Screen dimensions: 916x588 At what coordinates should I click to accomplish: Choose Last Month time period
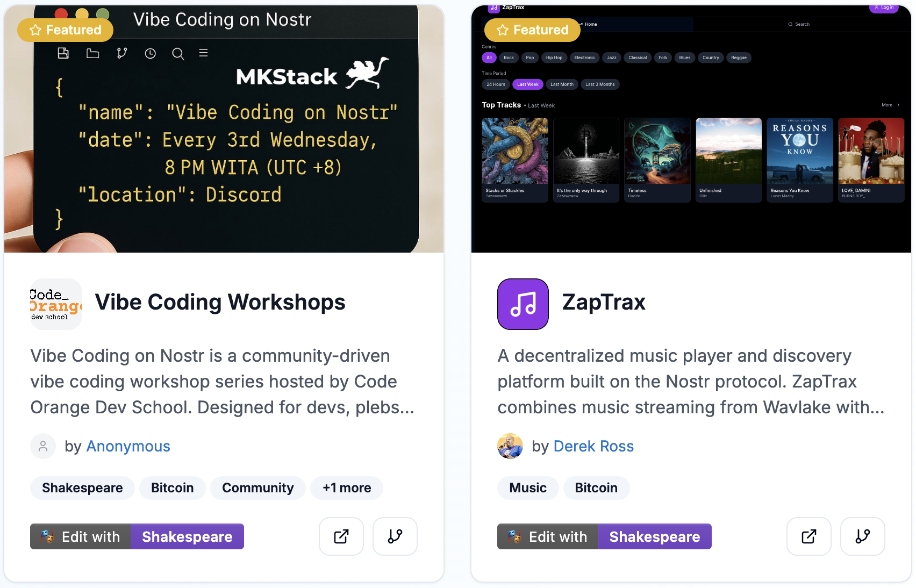(x=562, y=84)
